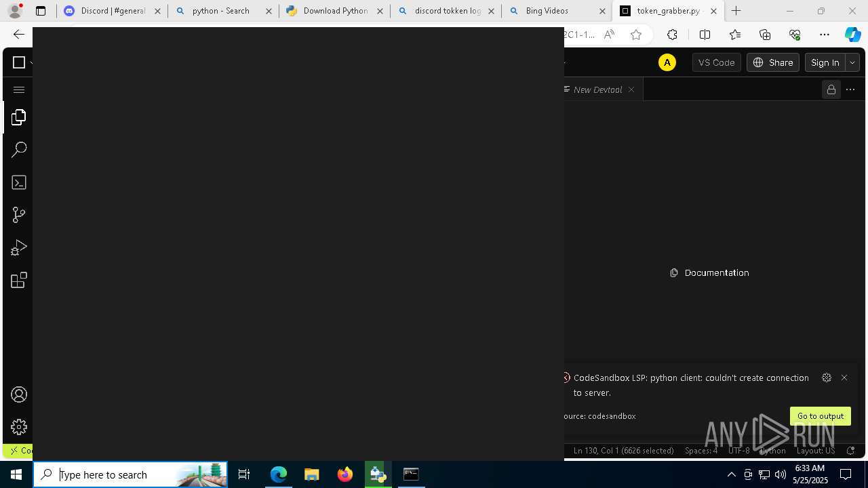This screenshot has width=868, height=488.
Task: Open the Run and Debug panel
Action: click(x=19, y=247)
